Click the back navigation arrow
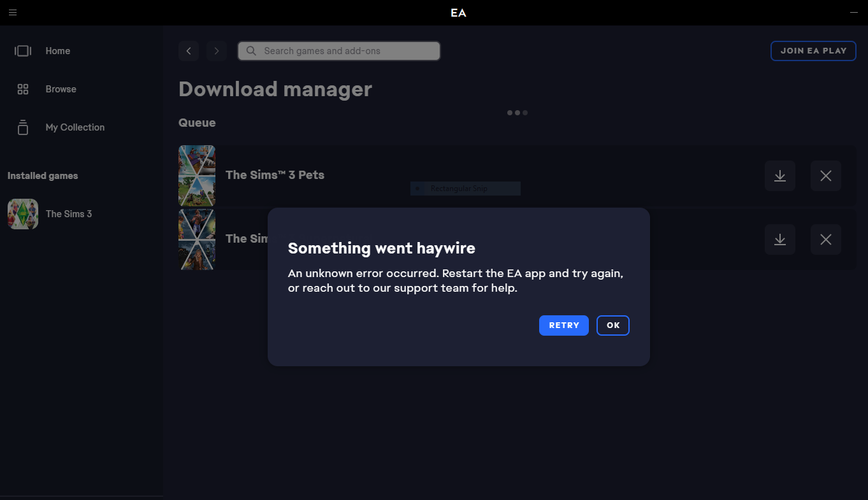This screenshot has width=868, height=500. click(x=189, y=51)
